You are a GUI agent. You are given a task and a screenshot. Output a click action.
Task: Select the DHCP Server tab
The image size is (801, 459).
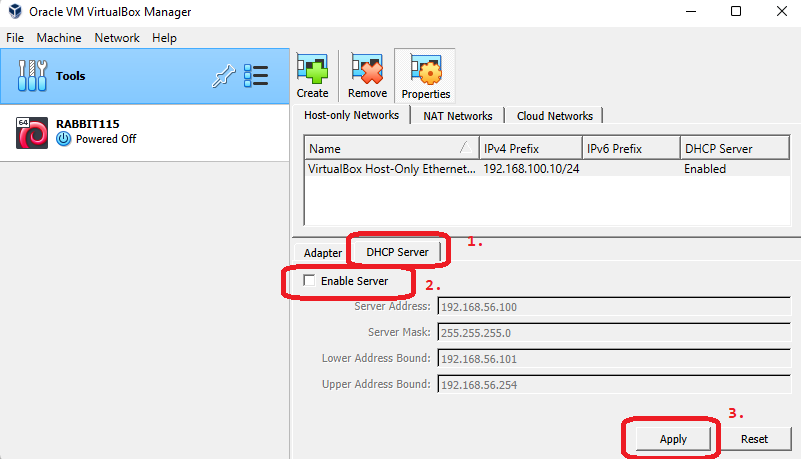coord(397,252)
